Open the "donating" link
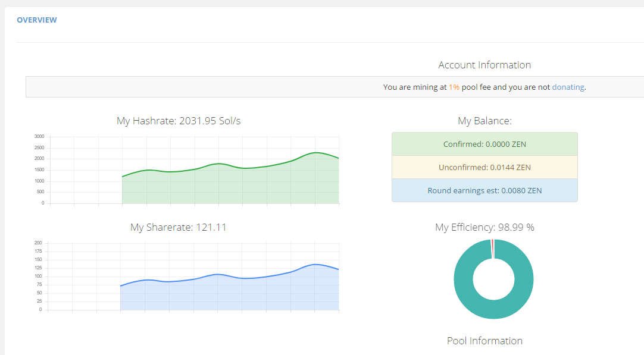 tap(568, 87)
